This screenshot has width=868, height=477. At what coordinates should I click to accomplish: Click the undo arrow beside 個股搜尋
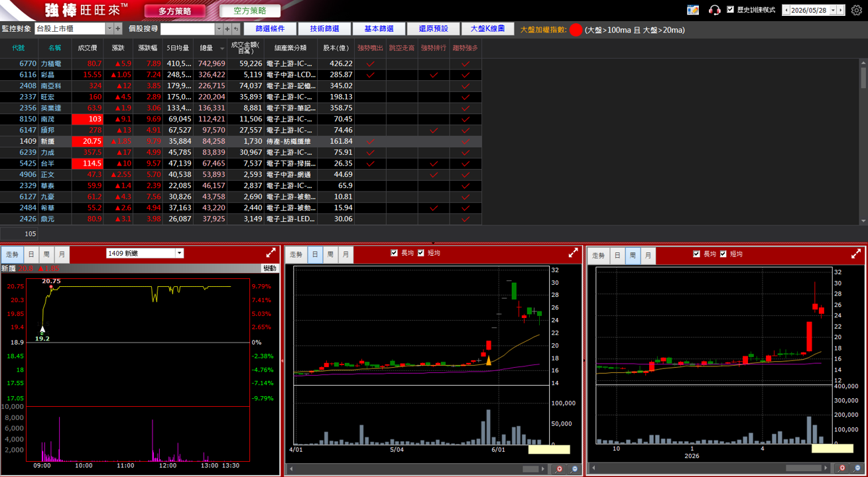pos(236,28)
